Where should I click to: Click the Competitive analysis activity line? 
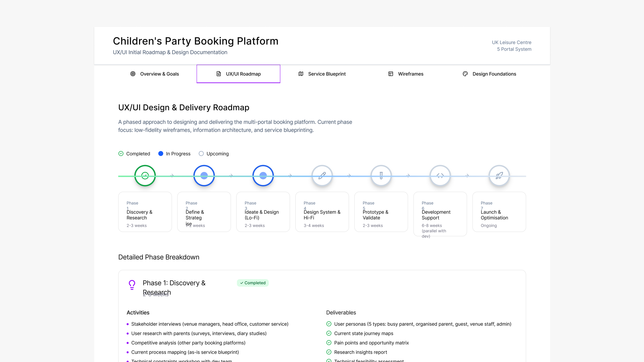pos(188,343)
